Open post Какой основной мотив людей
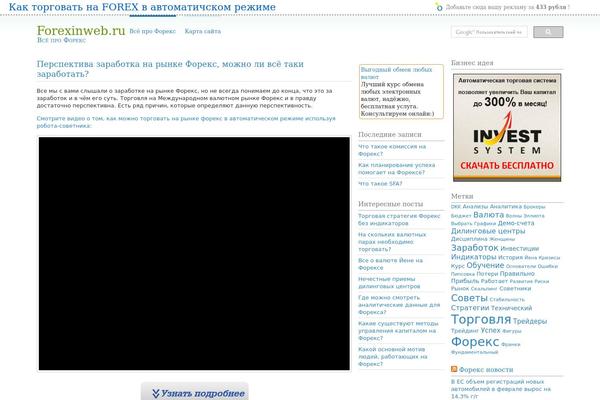Screen dimensions: 600x400 393,356
